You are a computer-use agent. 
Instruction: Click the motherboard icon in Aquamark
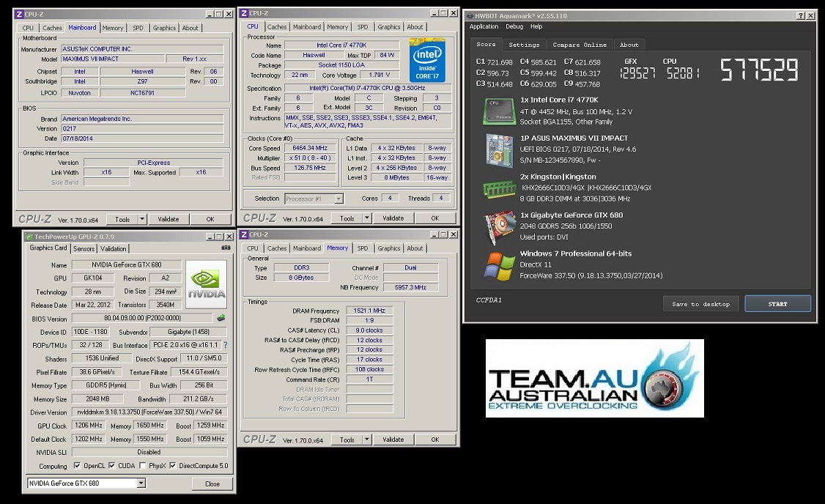(x=499, y=150)
